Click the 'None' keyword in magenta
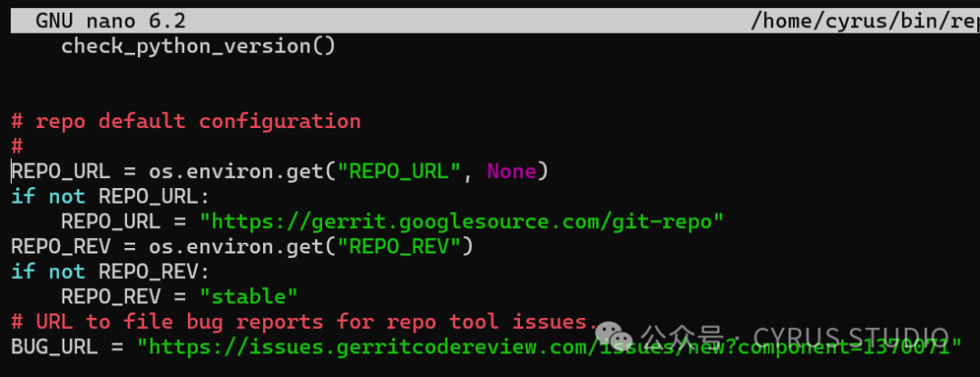980x377 pixels. coord(511,172)
